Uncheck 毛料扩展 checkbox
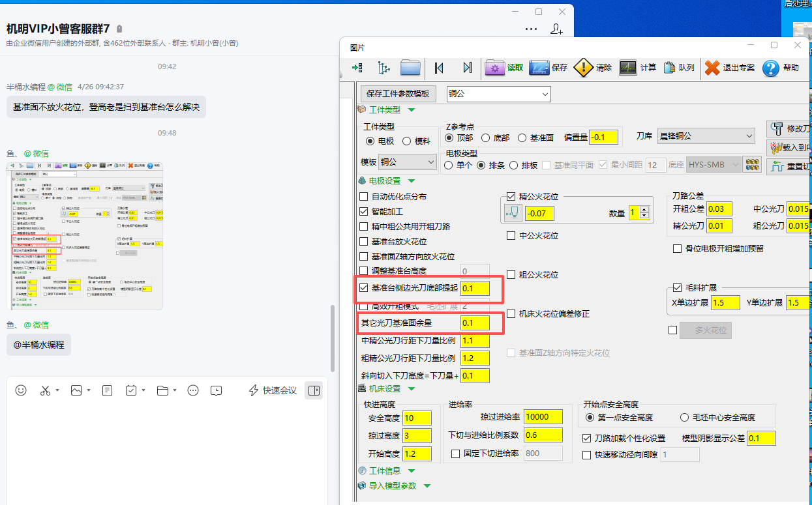This screenshot has width=812, height=505. tap(678, 287)
